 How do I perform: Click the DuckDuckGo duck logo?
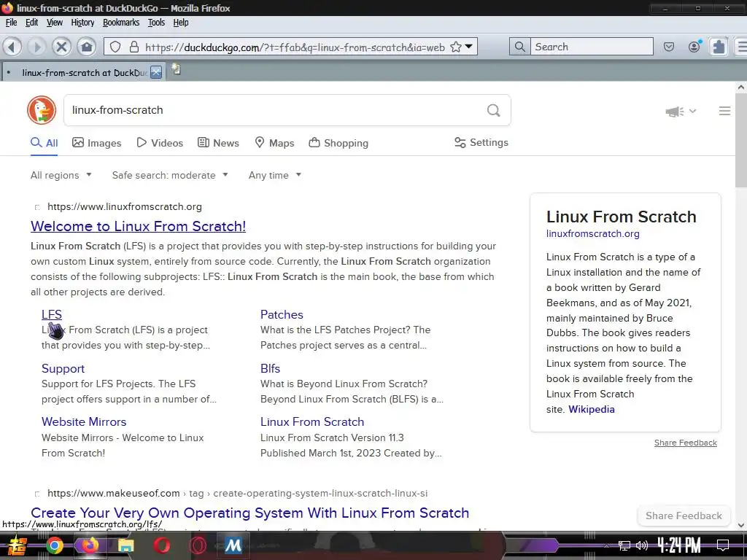coord(42,110)
